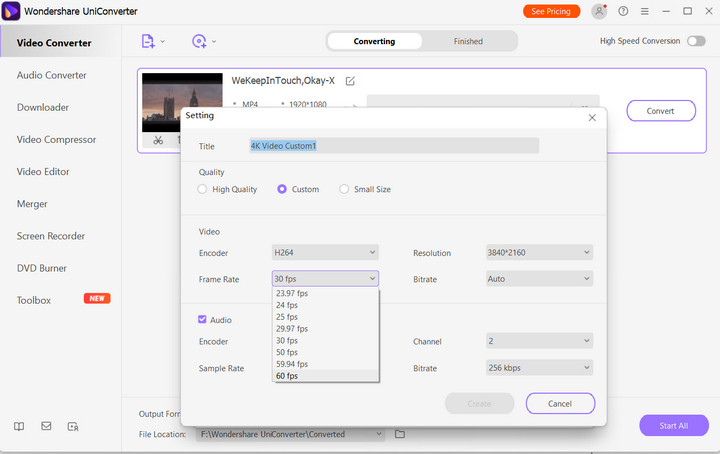Toggle High Speed Conversion switch
The image size is (720, 454).
(696, 41)
